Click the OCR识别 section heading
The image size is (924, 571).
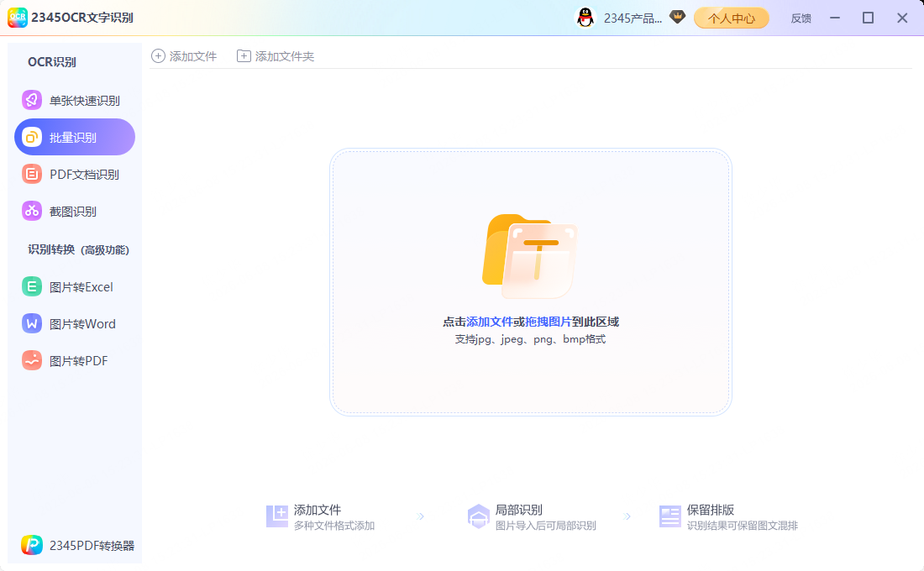pyautogui.click(x=52, y=62)
